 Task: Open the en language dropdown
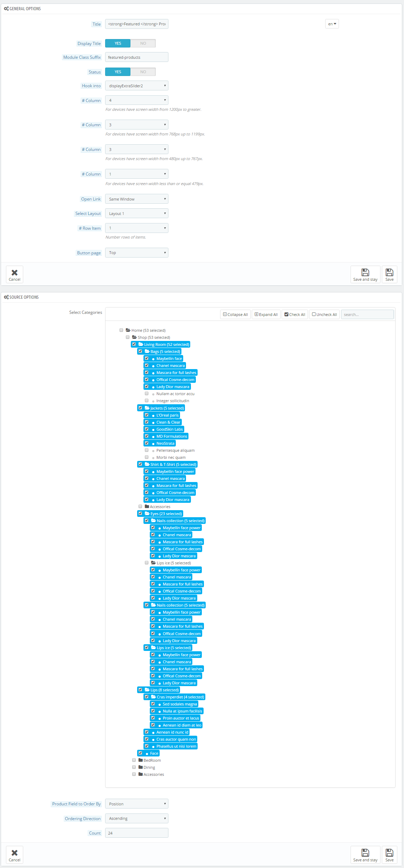click(x=332, y=24)
